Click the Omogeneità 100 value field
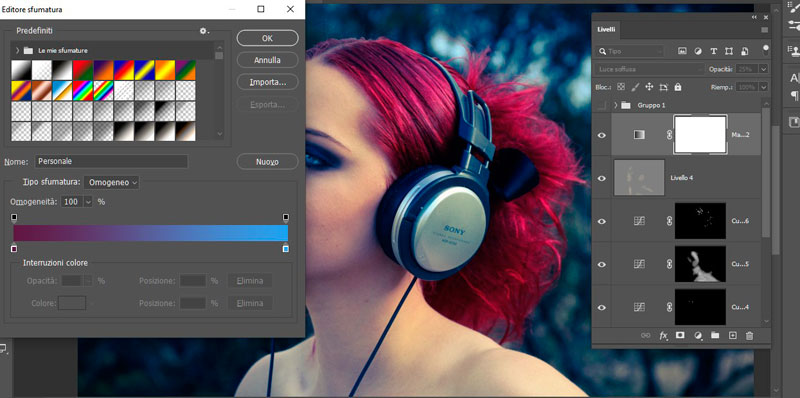 72,202
